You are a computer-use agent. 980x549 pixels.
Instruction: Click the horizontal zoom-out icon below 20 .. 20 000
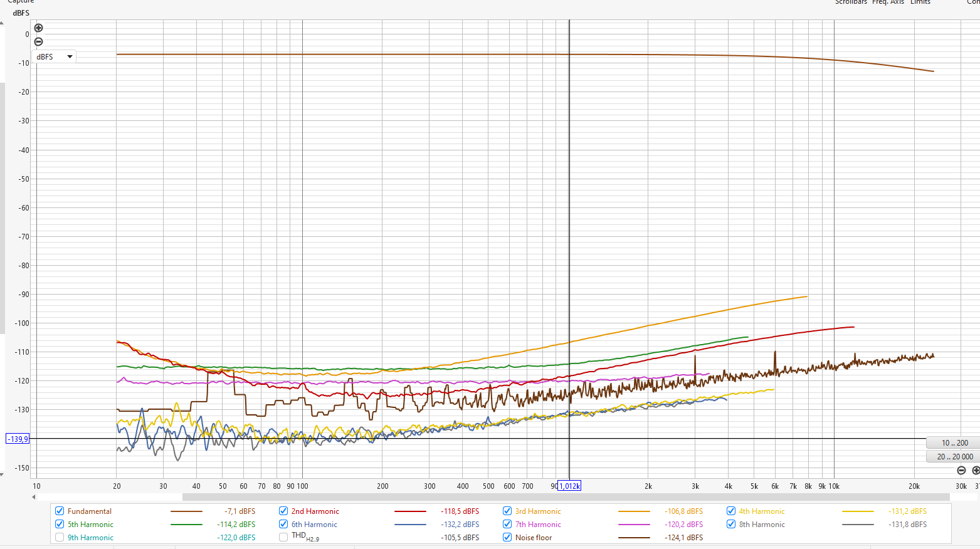pos(961,470)
